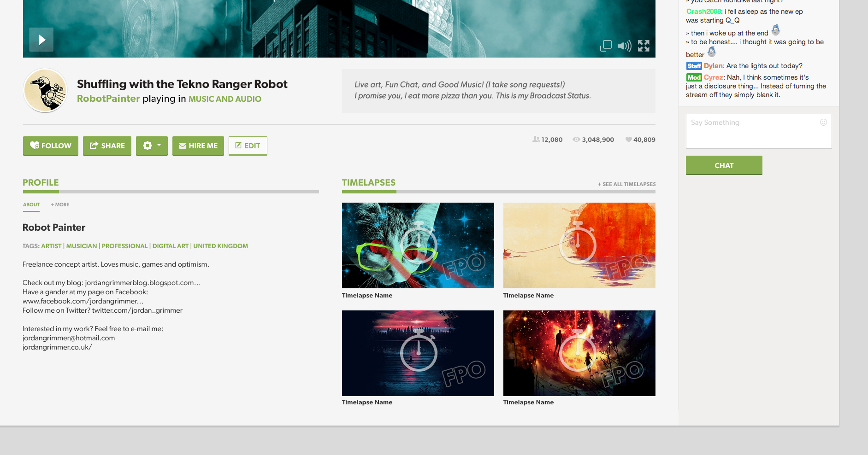Send message with the Chat button
This screenshot has height=455, width=868.
click(724, 165)
